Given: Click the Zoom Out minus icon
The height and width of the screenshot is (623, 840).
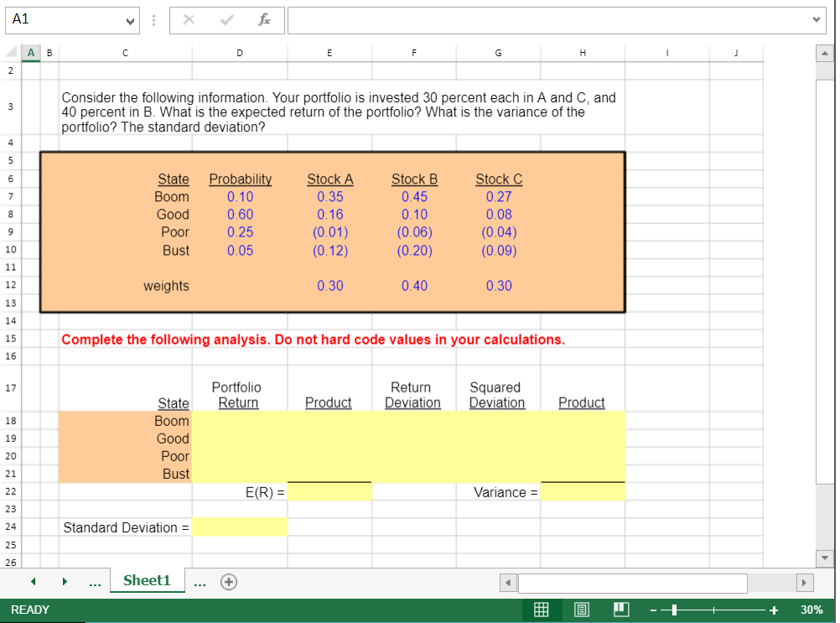Looking at the screenshot, I should click(653, 610).
